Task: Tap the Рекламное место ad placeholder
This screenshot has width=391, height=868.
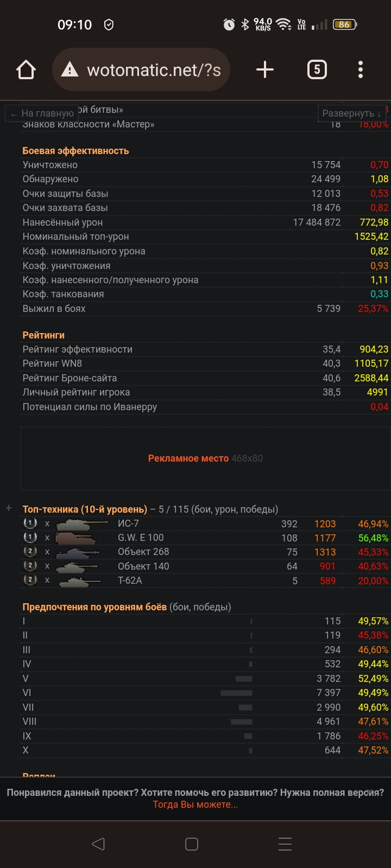Action: point(205,458)
